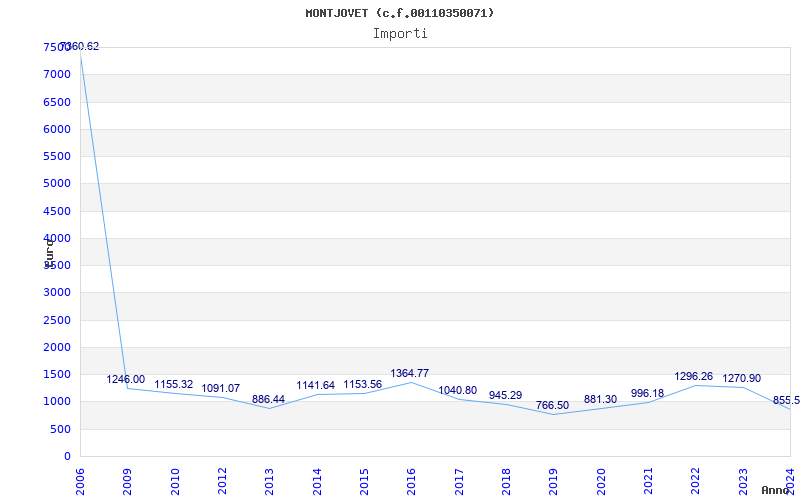Click the x-axis year 2010
The height and width of the screenshot is (500, 800).
tap(175, 482)
